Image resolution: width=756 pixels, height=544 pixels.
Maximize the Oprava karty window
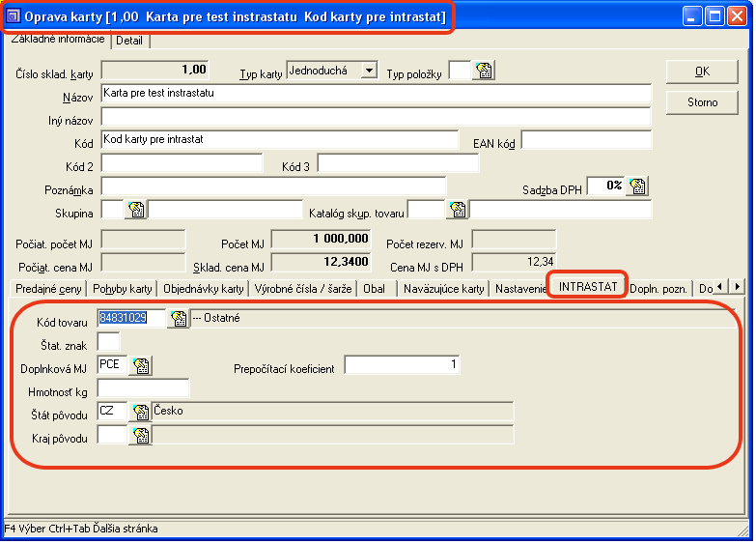[714, 16]
